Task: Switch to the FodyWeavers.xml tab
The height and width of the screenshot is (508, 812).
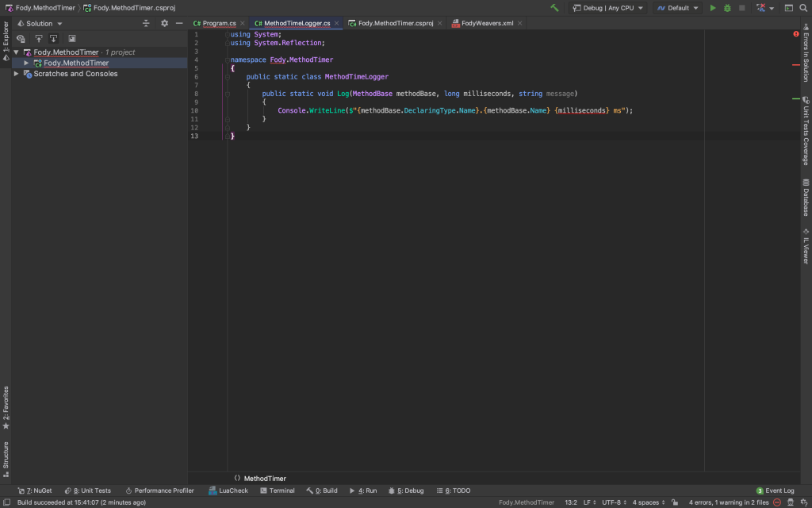Action: pyautogui.click(x=487, y=23)
